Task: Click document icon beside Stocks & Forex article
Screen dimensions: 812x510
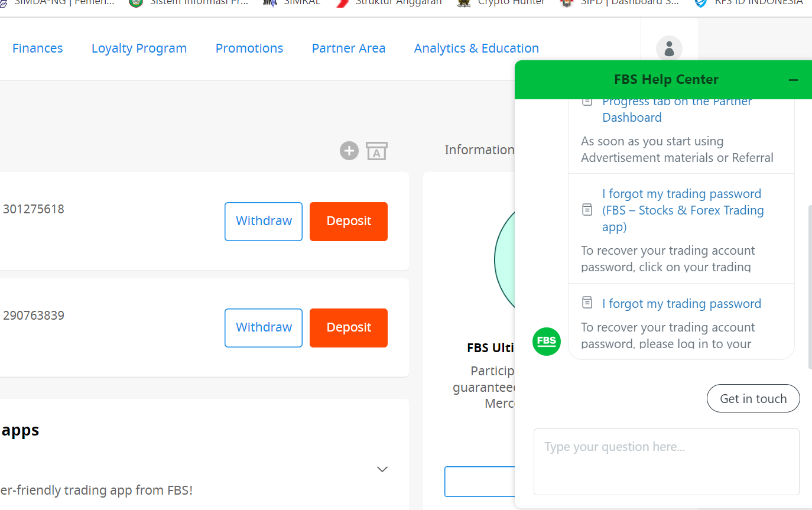Action: pyautogui.click(x=587, y=210)
